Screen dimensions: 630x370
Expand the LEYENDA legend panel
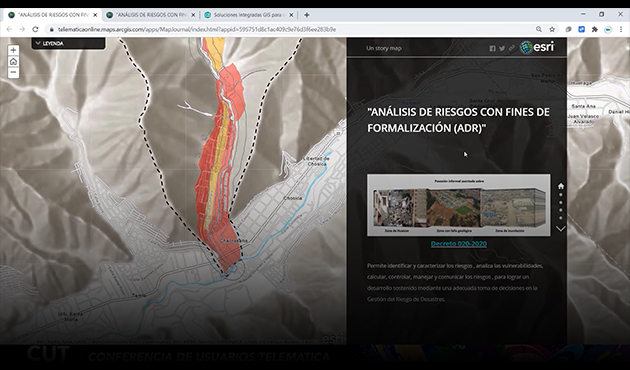(x=68, y=43)
